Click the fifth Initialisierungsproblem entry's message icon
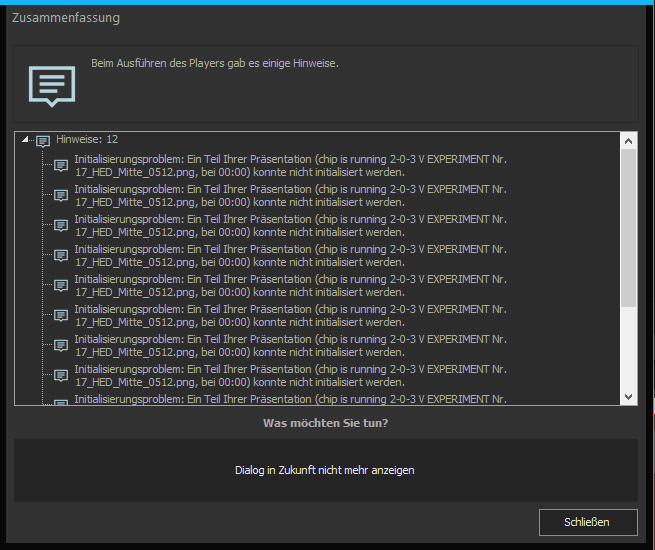 click(61, 285)
